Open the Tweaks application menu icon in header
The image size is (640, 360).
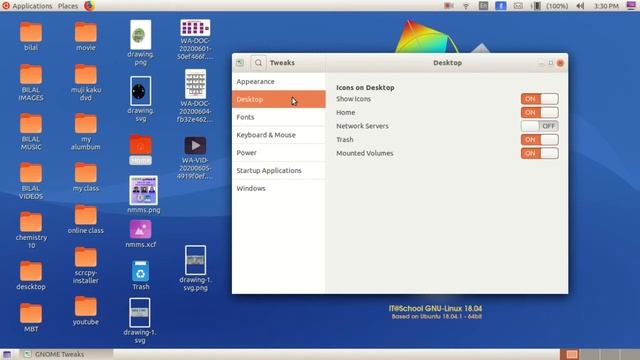pos(240,63)
